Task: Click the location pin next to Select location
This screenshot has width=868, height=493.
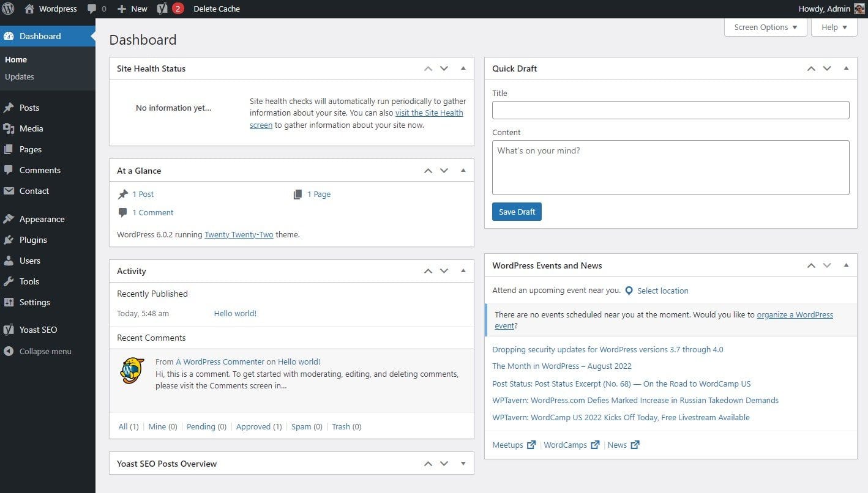Action: click(629, 291)
